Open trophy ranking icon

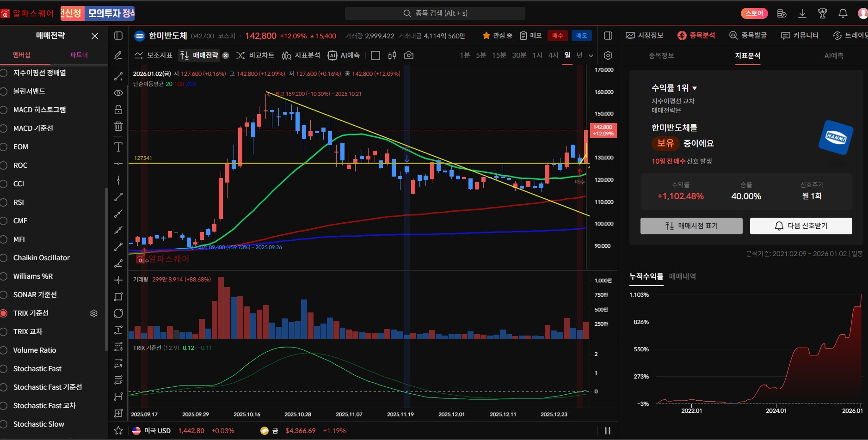pos(823,13)
